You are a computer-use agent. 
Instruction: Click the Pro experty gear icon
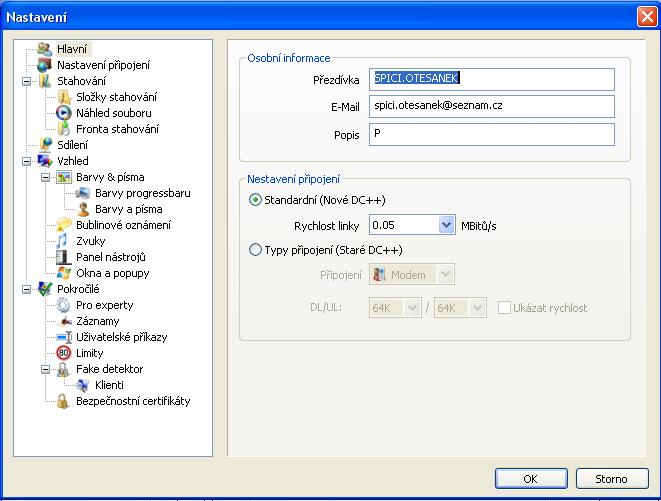tap(64, 305)
